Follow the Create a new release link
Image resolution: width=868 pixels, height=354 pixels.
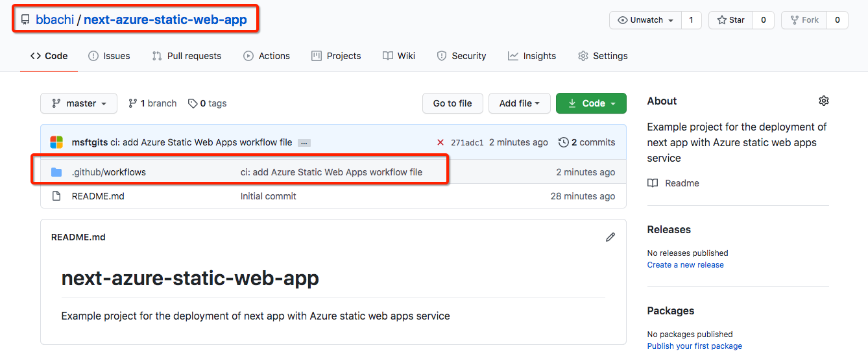point(685,265)
